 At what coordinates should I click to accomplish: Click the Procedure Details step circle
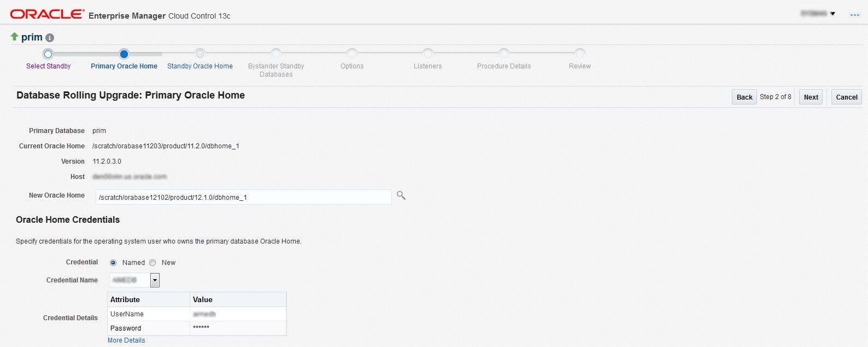pos(504,54)
